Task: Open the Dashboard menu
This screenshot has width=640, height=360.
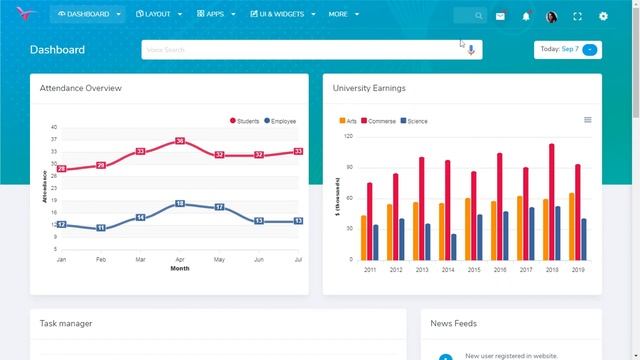Action: (x=87, y=14)
